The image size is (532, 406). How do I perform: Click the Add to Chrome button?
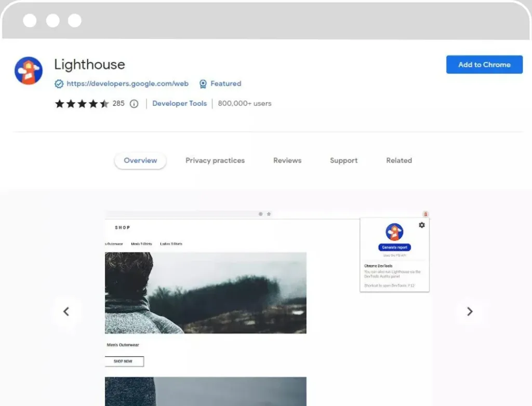click(484, 64)
